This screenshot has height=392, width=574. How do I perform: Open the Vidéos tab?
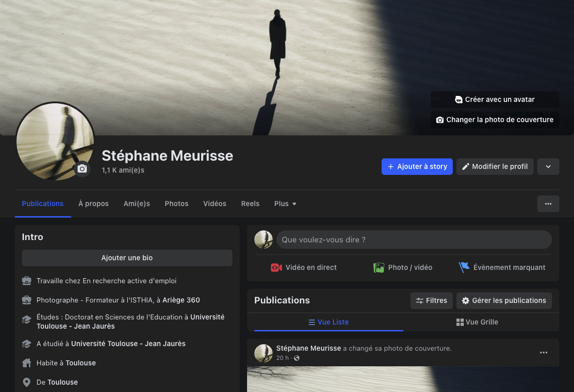pyautogui.click(x=215, y=204)
